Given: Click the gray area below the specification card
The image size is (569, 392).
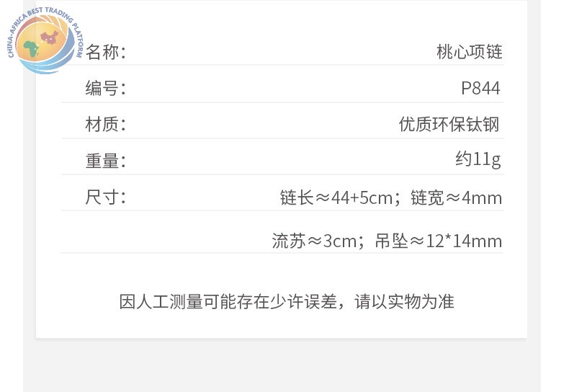Looking at the screenshot, I should coord(282,365).
